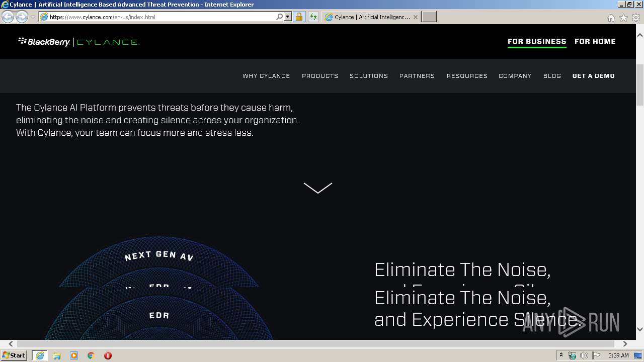Click the NEXT GEN AV arc graphic
This screenshot has width=644, height=362.
point(159,256)
